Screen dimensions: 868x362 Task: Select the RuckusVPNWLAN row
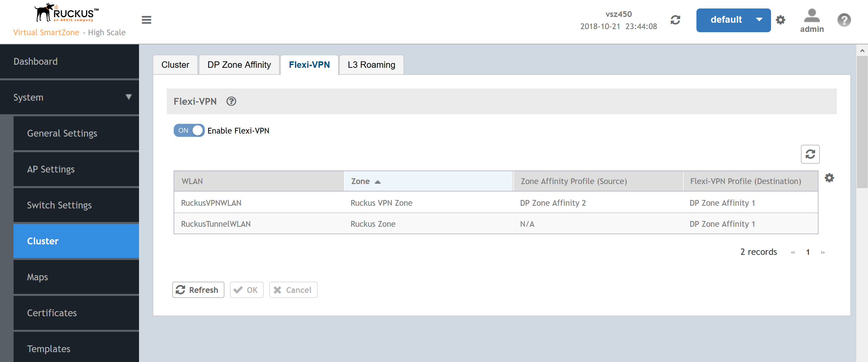coord(496,203)
